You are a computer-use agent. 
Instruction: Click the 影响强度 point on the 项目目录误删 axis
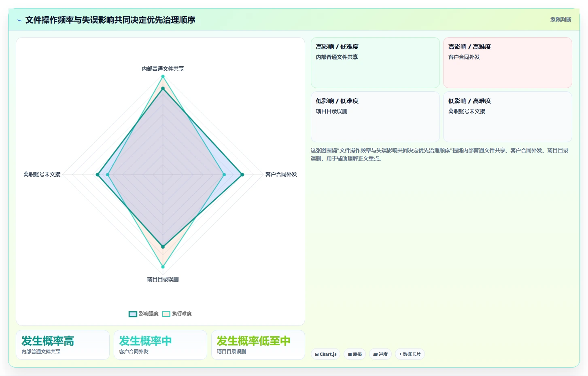163,246
